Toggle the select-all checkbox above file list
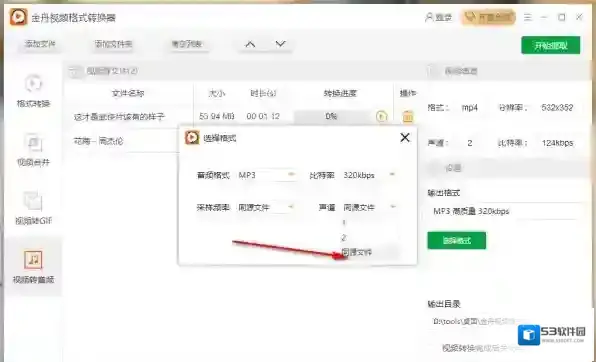The width and height of the screenshot is (596, 362). pos(75,71)
